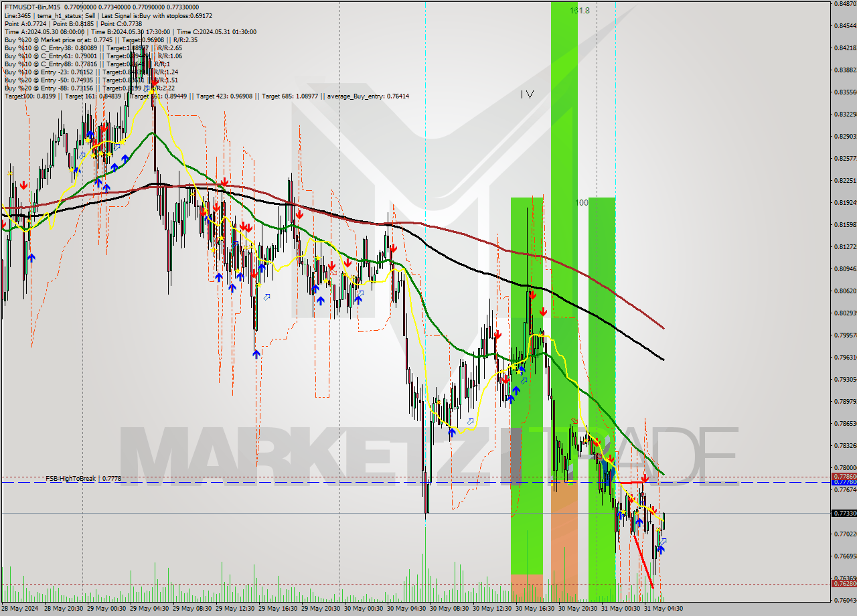Click the red 0.7786 price tag
The width and height of the screenshot is (857, 616).
844,476
